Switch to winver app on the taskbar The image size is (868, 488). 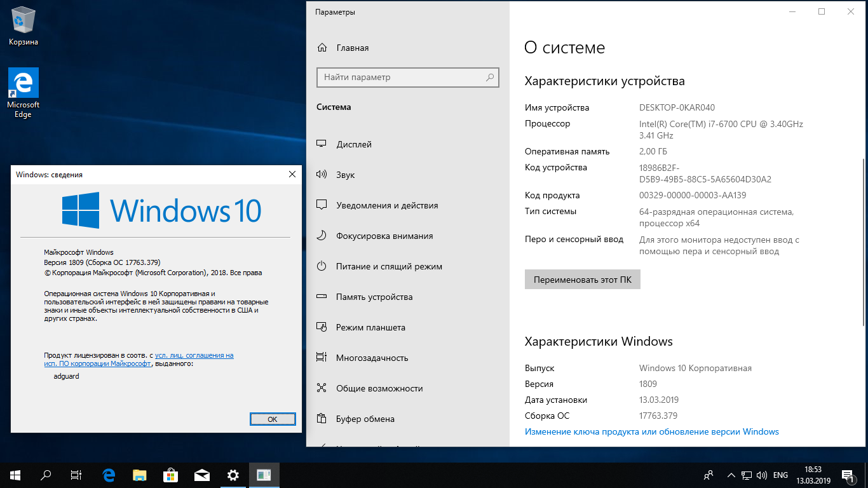(x=264, y=475)
